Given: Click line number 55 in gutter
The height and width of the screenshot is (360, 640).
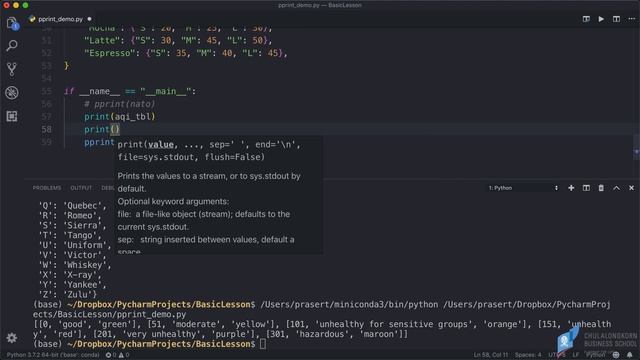Looking at the screenshot, I should pyautogui.click(x=47, y=91).
